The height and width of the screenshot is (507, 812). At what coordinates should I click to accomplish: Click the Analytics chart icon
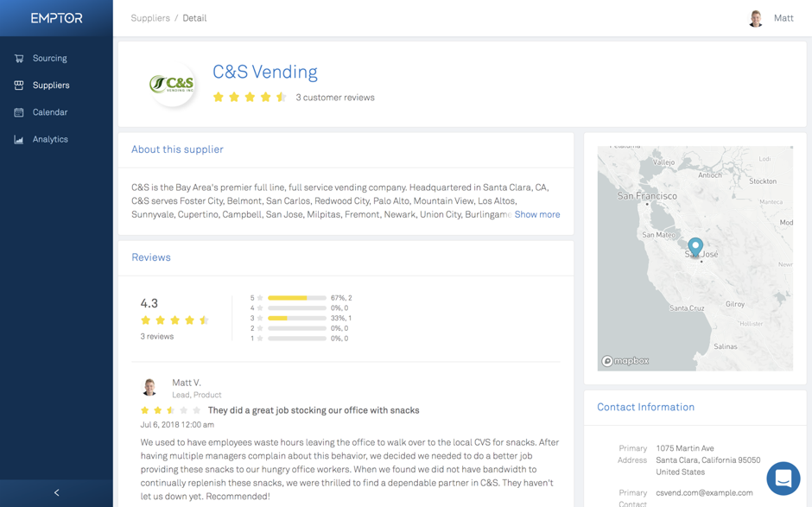[x=19, y=139]
